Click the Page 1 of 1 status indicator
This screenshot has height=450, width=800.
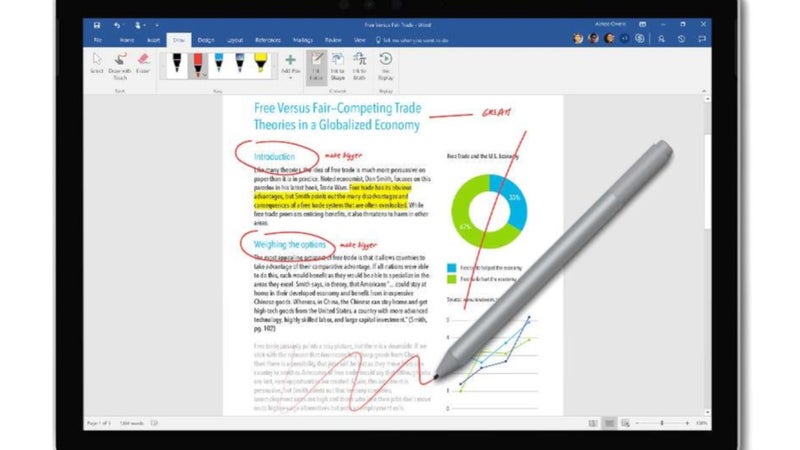tap(98, 423)
